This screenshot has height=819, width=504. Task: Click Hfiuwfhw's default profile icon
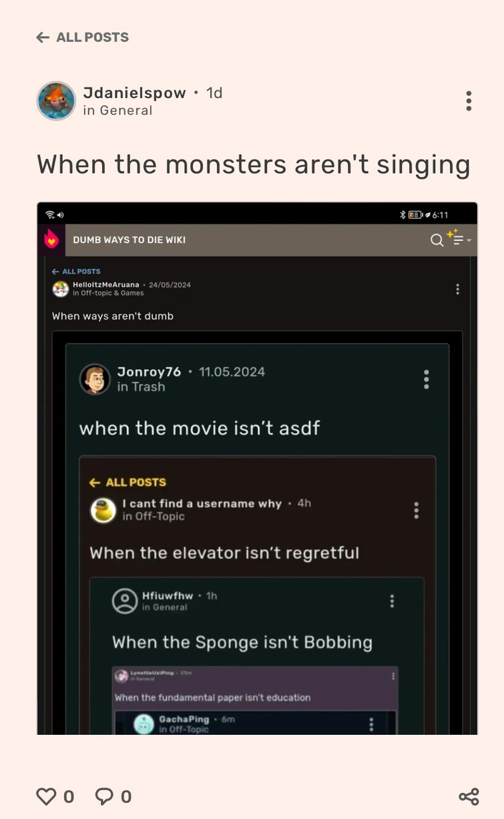pyautogui.click(x=124, y=601)
